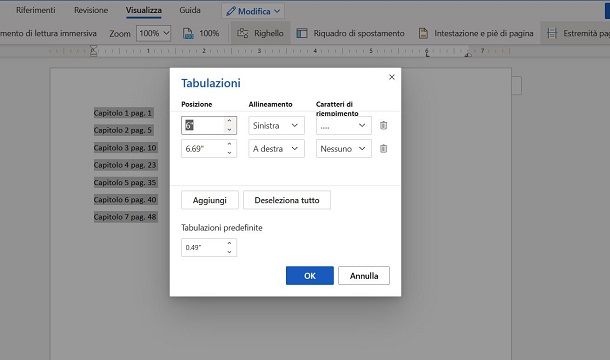
Task: Click the Estremità pagina icon
Action: pos(551,33)
